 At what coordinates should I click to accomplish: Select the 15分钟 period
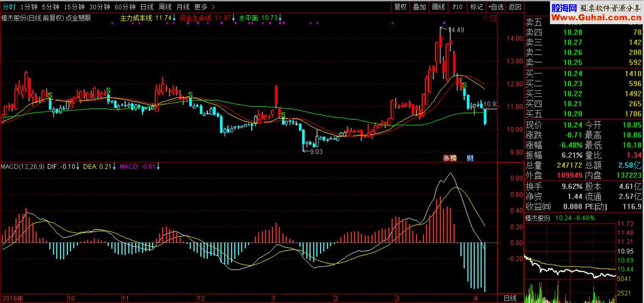click(x=75, y=7)
